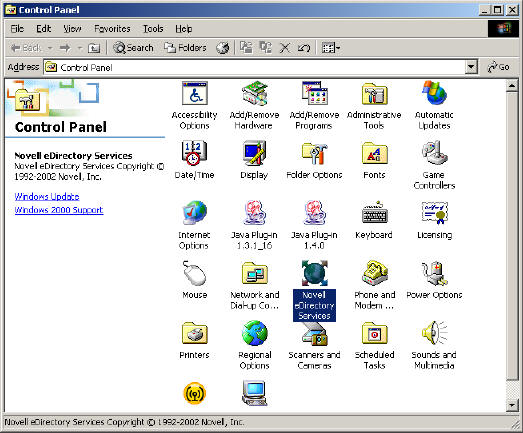
Task: Click the Delete X toolbar icon
Action: coord(285,48)
